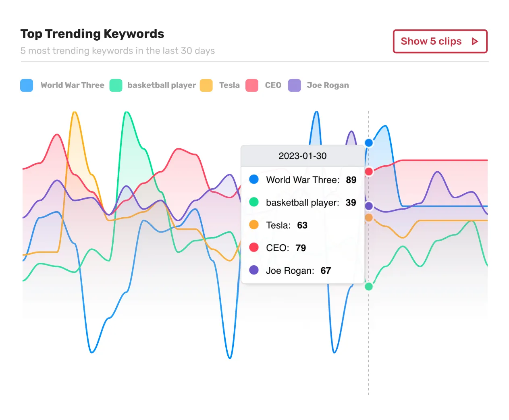Click the orange Tesla marker on the dashed line
Viewport: 509px width, 420px height.
click(369, 217)
